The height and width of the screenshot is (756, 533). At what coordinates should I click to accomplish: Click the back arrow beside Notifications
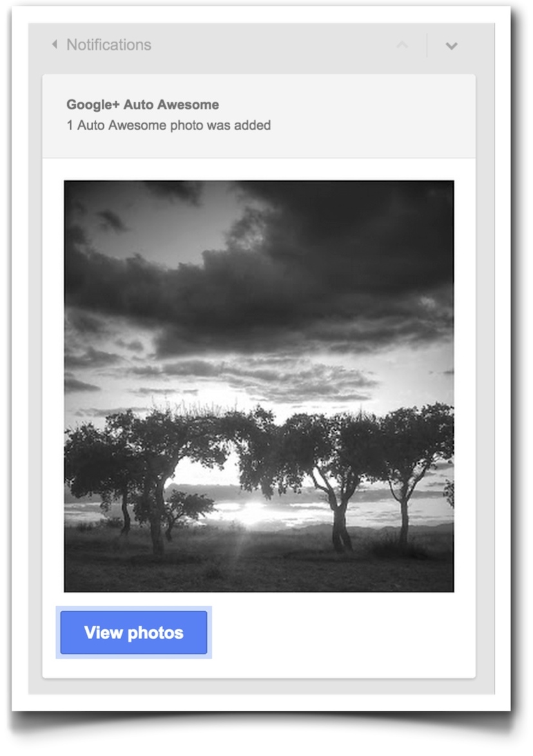pos(54,45)
